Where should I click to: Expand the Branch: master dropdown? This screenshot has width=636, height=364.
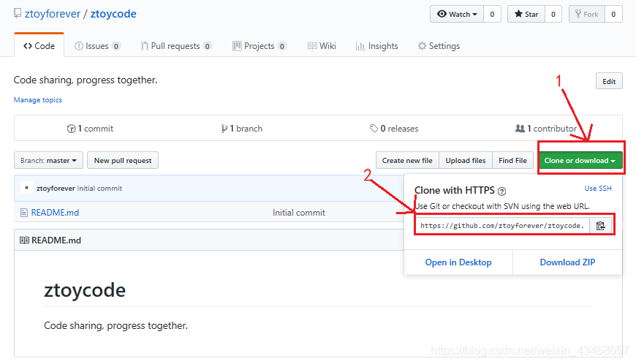tap(49, 161)
